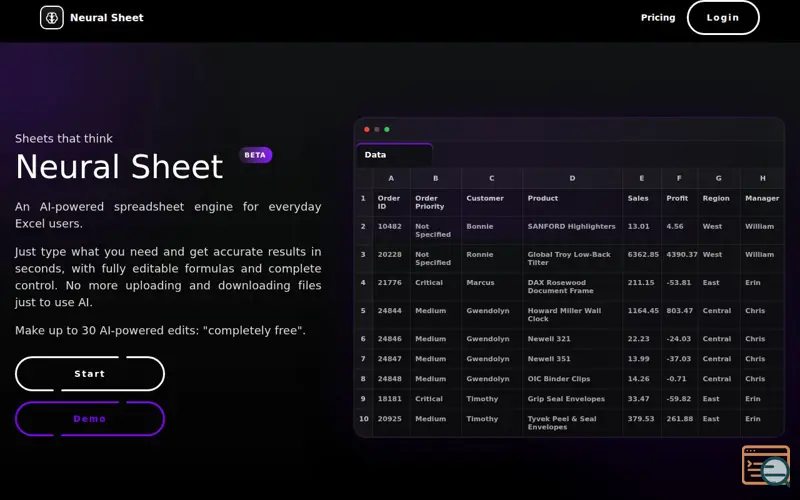Launch the Demo button
Viewport: 800px width, 500px height.
90,419
